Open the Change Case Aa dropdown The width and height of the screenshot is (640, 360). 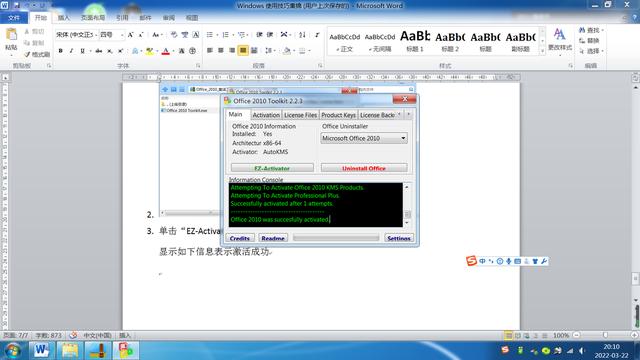point(157,35)
